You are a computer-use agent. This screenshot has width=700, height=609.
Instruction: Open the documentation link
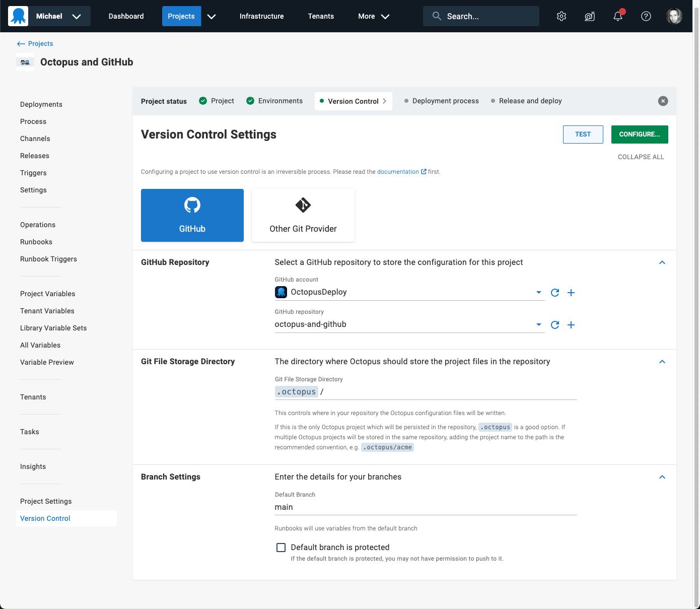pyautogui.click(x=398, y=171)
